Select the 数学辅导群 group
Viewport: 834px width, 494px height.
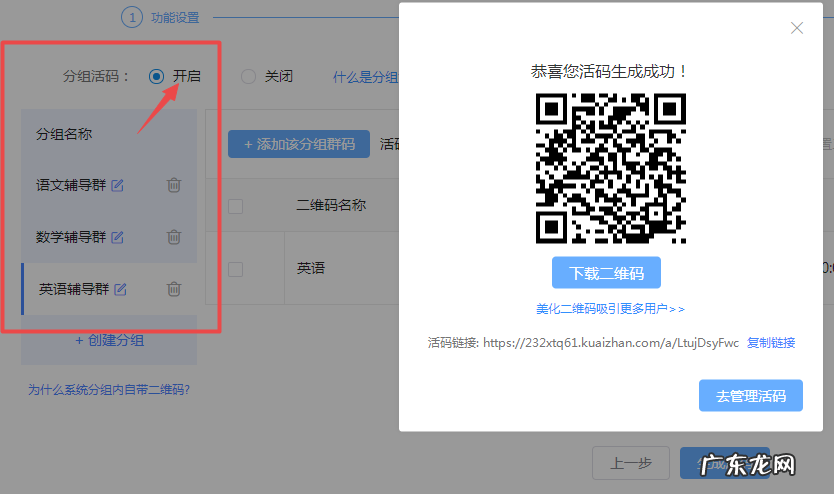coord(71,237)
